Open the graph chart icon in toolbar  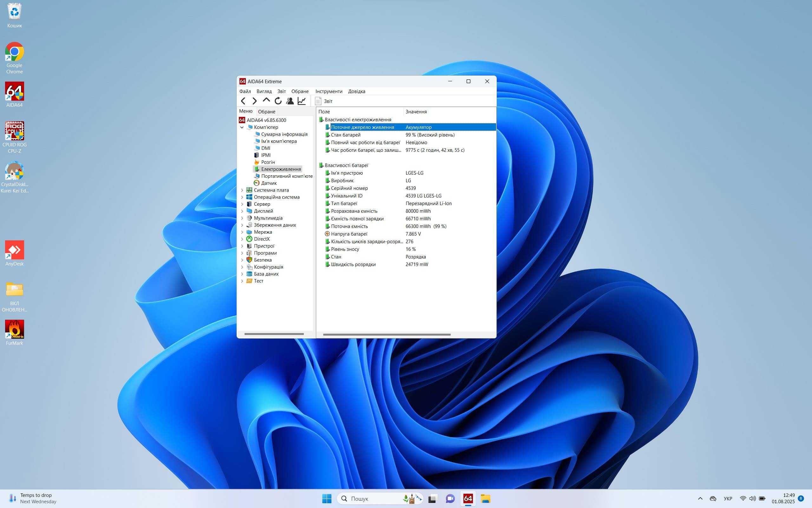[302, 101]
